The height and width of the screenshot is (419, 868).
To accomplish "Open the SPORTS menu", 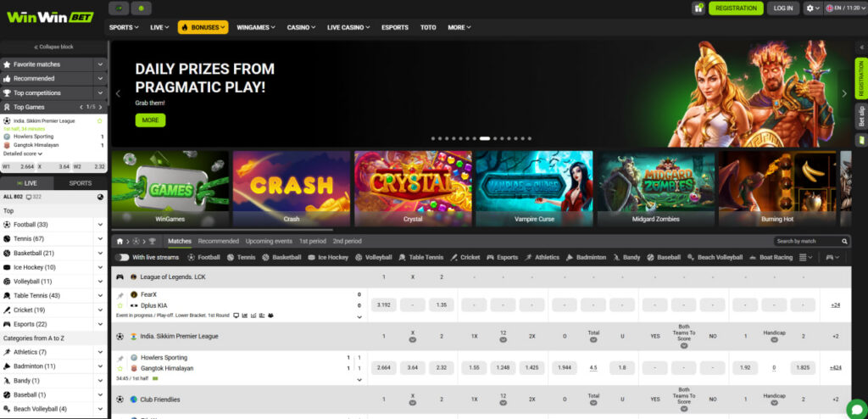I will (124, 27).
